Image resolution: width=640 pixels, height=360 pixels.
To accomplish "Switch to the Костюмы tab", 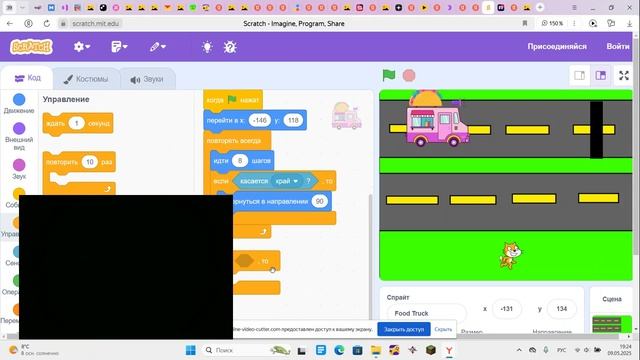I will [86, 79].
